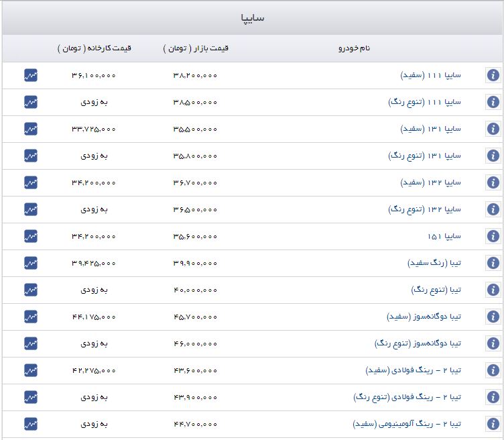Open تیبا ۲ – رینگ آلومینیومی (سفید) link
504x440 pixels.
click(x=407, y=424)
